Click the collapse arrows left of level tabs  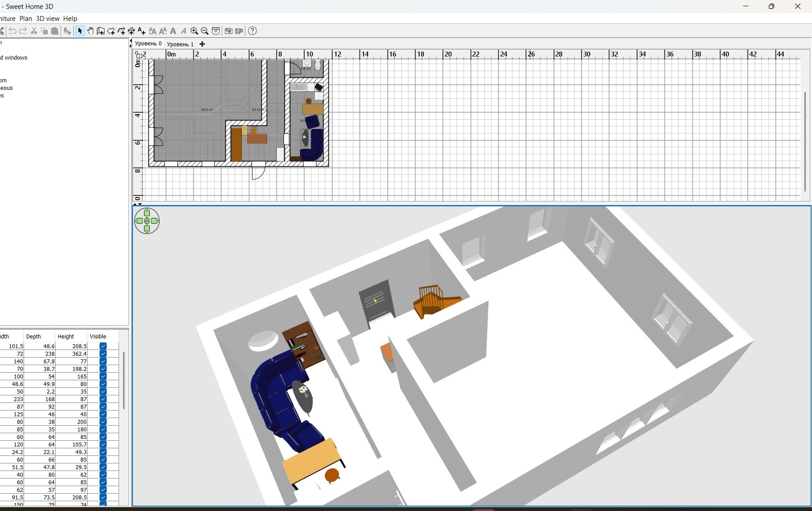click(x=131, y=44)
